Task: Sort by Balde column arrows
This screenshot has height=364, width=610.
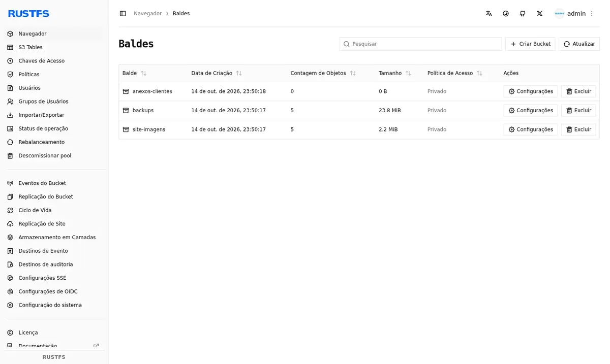Action: (x=143, y=73)
